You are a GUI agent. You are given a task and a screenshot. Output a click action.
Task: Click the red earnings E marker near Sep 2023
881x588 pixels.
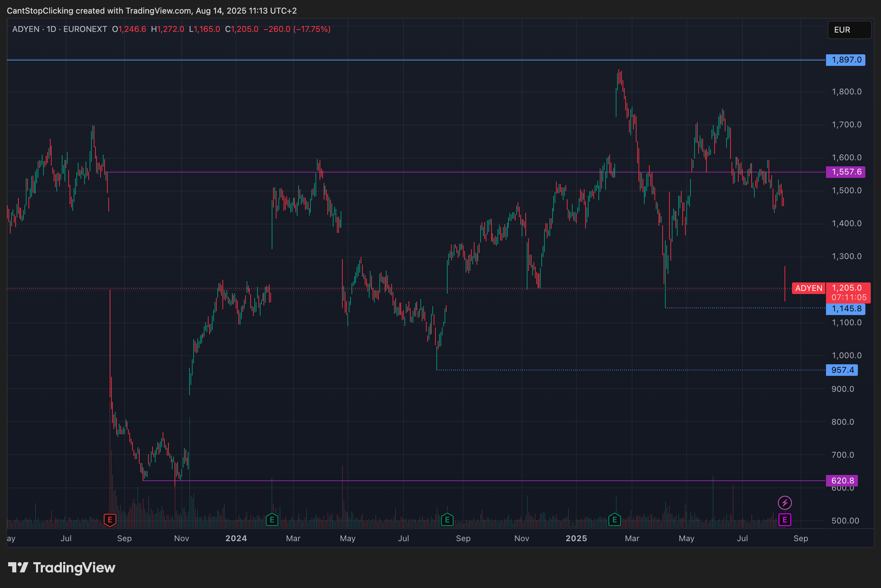[110, 520]
